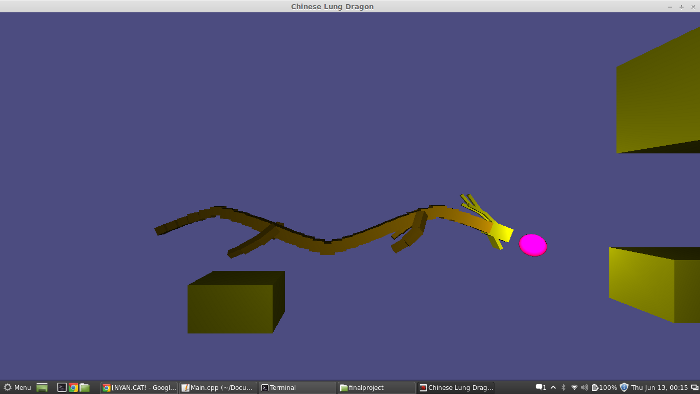Viewport: 700px width, 394px height.
Task: Open the network tray icon
Action: tap(574, 387)
